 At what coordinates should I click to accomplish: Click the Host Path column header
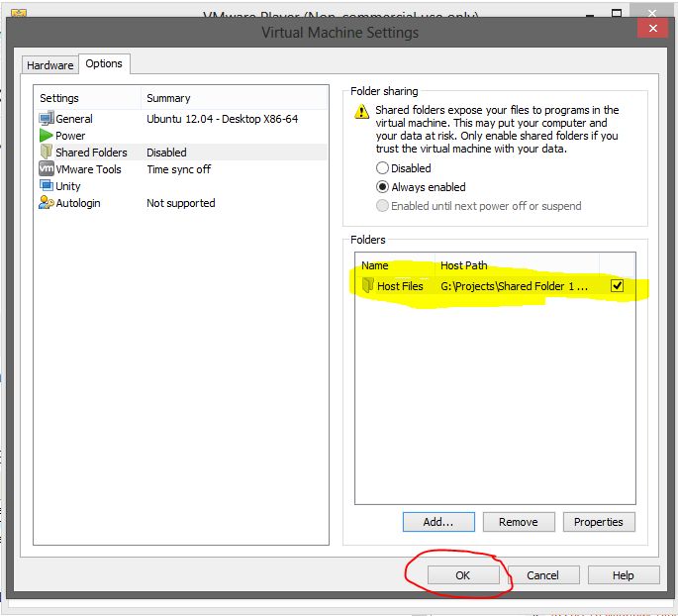tap(517, 265)
